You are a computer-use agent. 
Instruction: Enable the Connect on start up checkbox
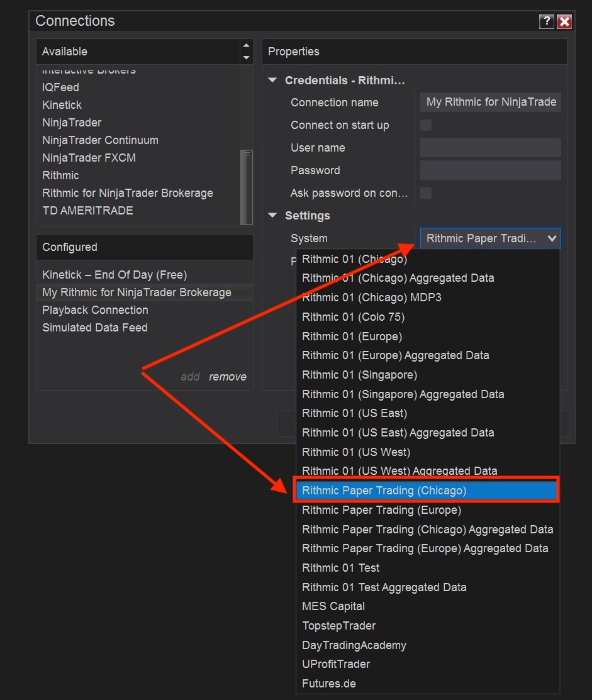click(426, 125)
